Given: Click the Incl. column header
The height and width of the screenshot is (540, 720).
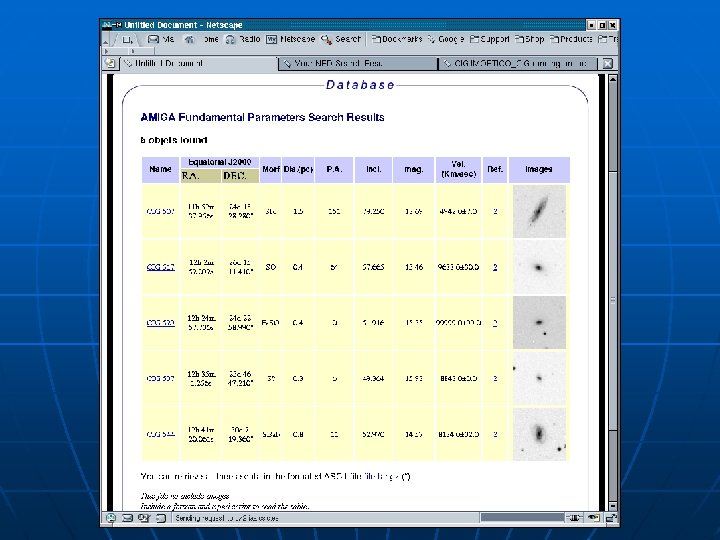Looking at the screenshot, I should [373, 169].
